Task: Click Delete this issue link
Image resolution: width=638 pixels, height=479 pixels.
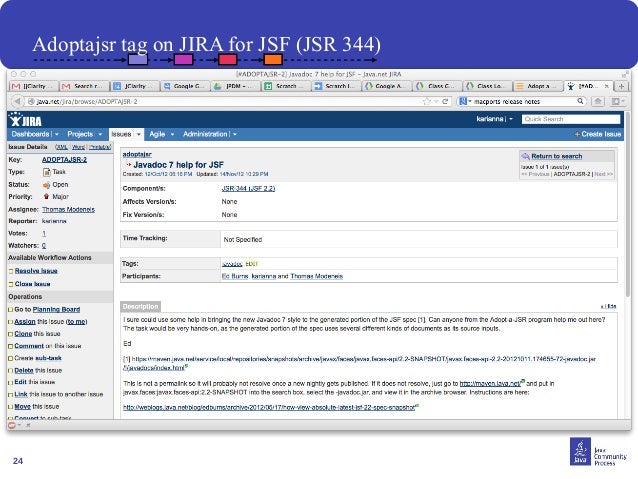Action: click(24, 370)
